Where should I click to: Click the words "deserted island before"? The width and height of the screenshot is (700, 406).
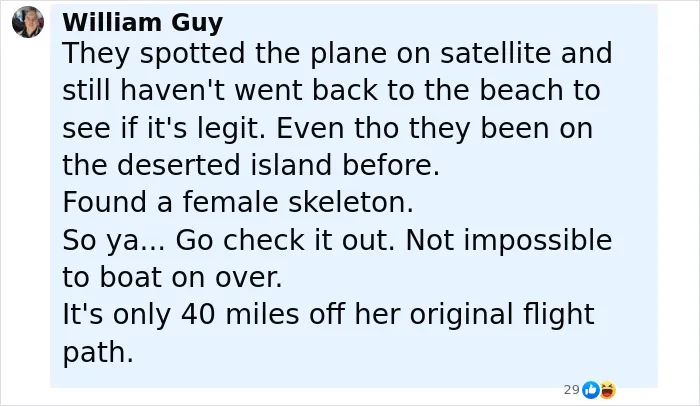(x=277, y=165)
